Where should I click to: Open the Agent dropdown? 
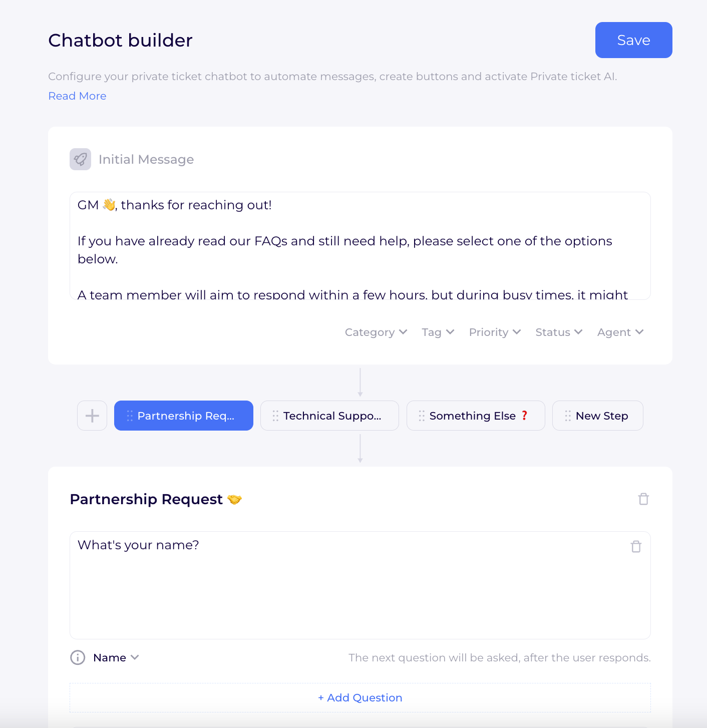[x=620, y=332]
